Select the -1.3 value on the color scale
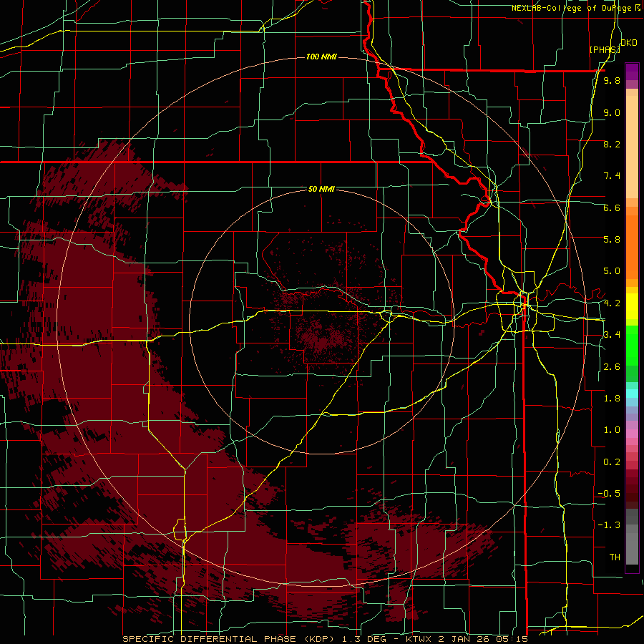This screenshot has width=644, height=644. point(609,525)
